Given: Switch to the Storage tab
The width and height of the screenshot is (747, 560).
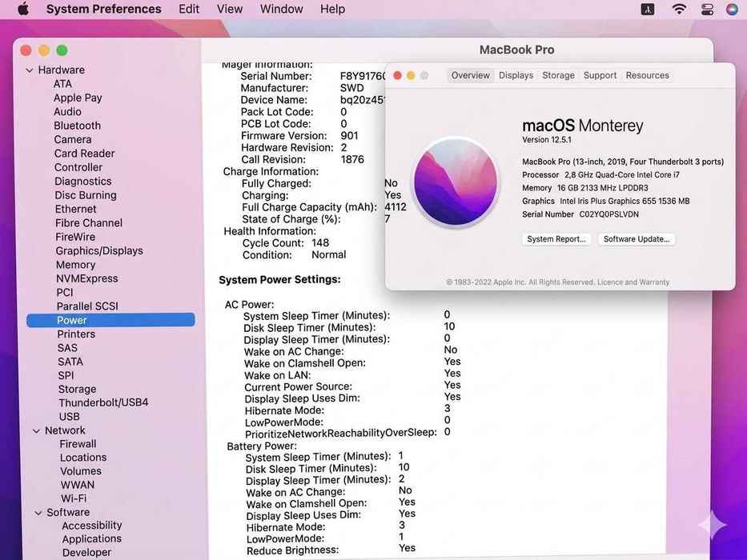Looking at the screenshot, I should coord(558,75).
